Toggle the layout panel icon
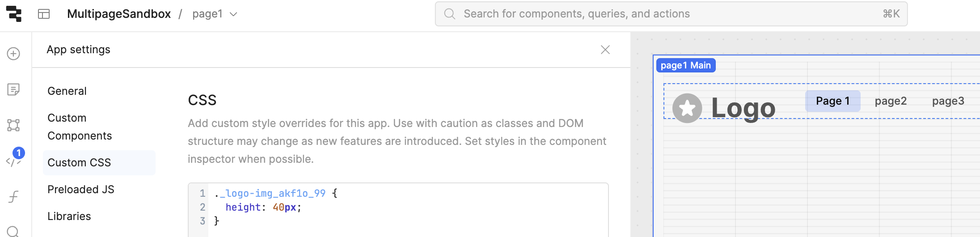The width and height of the screenshot is (980, 237). [44, 14]
